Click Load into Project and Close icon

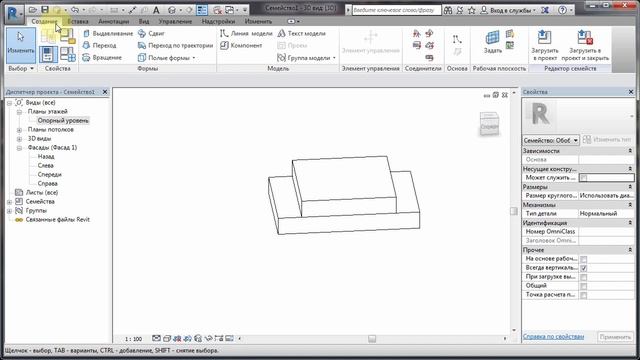[585, 45]
